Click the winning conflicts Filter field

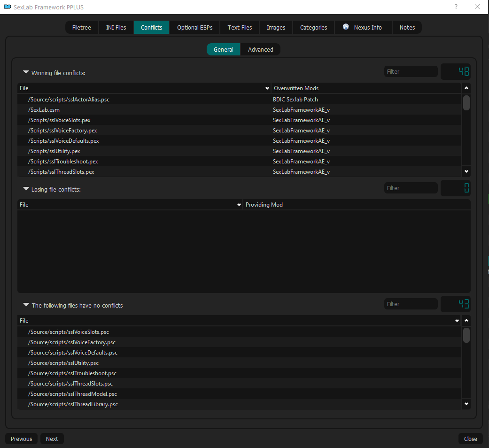(x=411, y=72)
